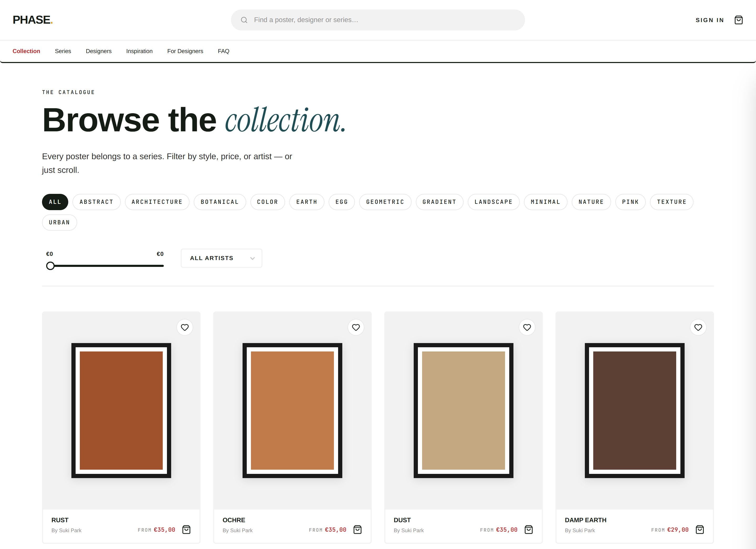
Task: Click the chevron in the artists selector
Action: click(x=252, y=258)
